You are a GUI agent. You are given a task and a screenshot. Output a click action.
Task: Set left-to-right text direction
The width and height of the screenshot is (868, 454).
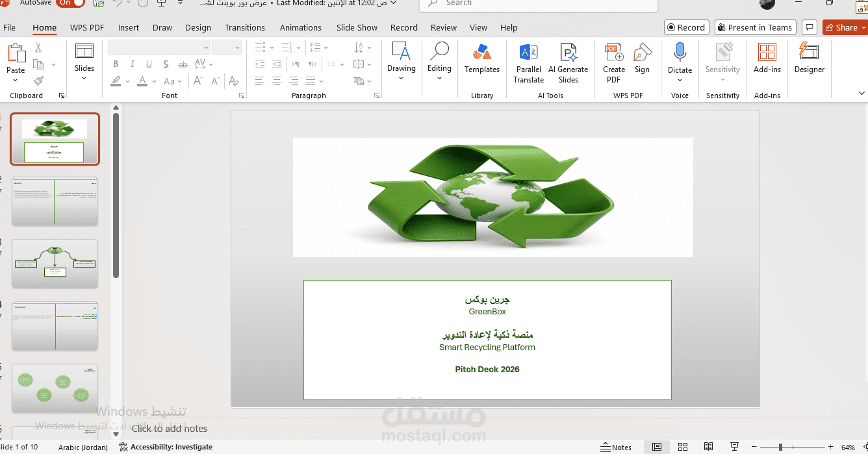tap(296, 64)
